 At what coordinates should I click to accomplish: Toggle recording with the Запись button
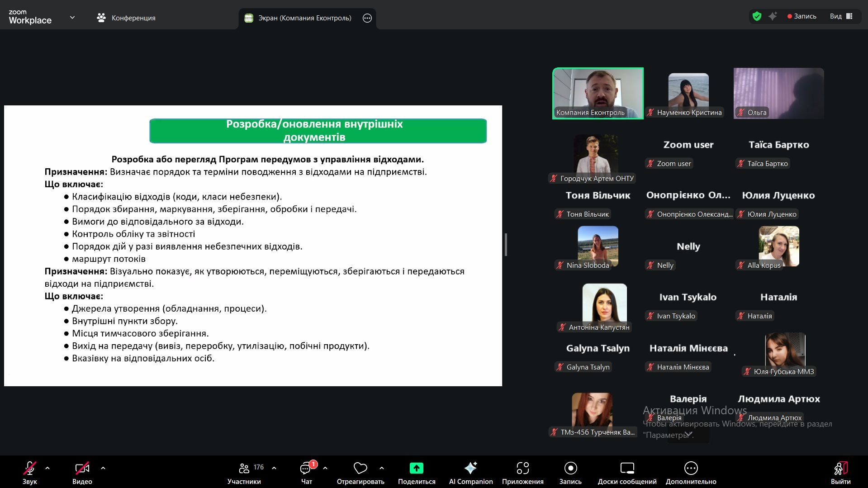pos(570,473)
